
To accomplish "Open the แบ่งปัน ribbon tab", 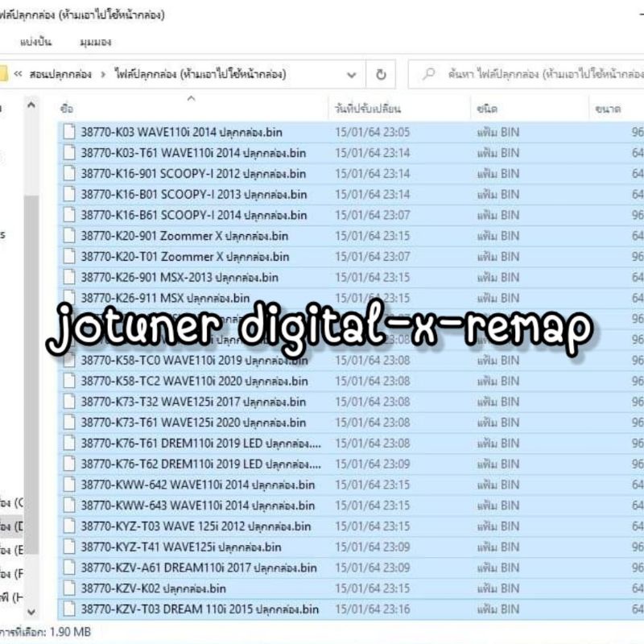I will (x=35, y=42).
